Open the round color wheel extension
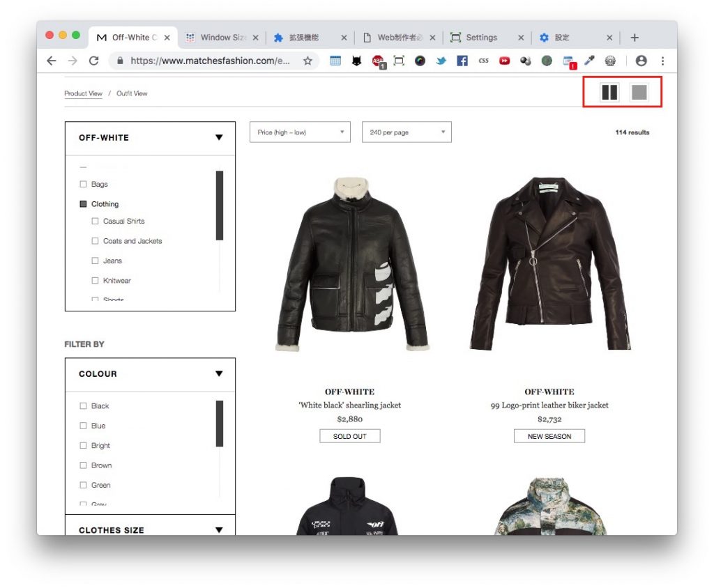This screenshot has width=714, height=588. pyautogui.click(x=420, y=61)
